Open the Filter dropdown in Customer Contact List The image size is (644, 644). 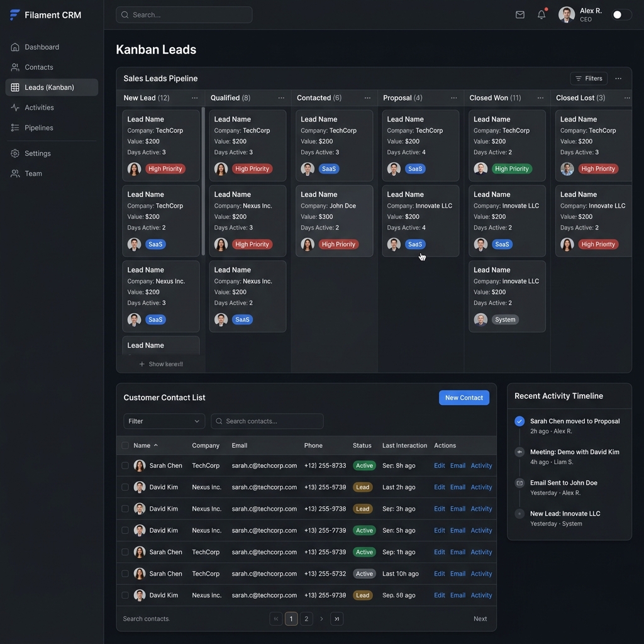click(x=164, y=421)
